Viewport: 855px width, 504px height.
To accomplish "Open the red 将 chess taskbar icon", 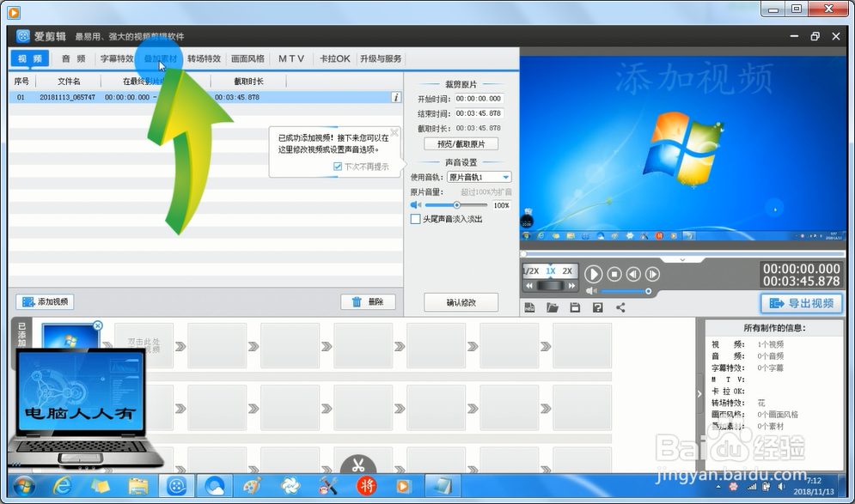I will pyautogui.click(x=366, y=486).
